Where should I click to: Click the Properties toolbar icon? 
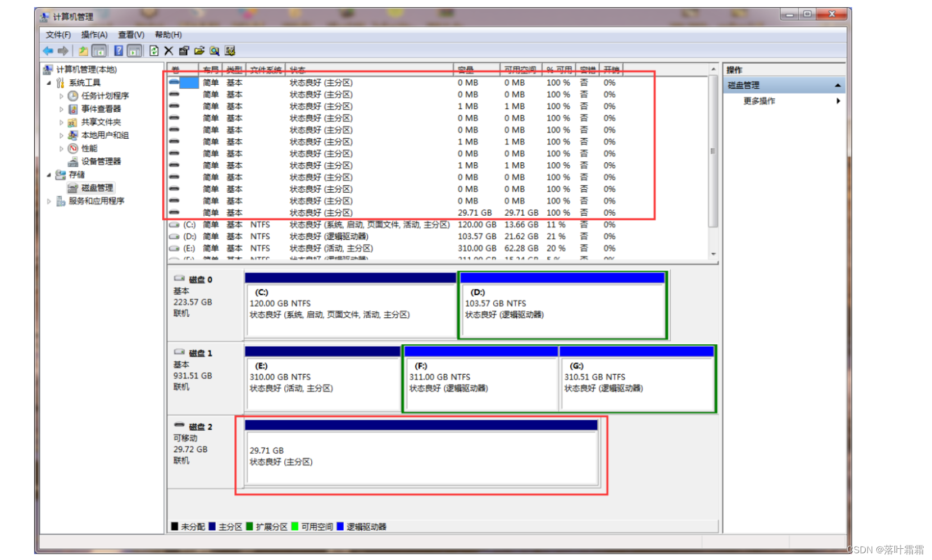pos(184,51)
